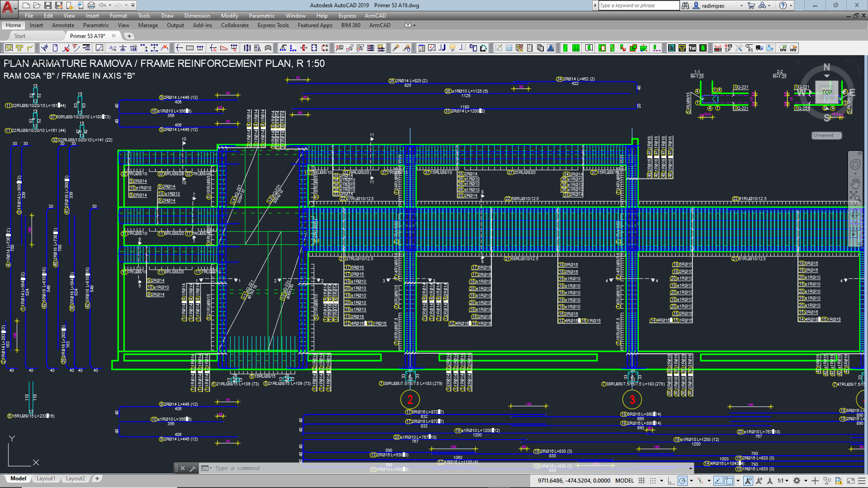
Task: Open the annotation scale 1:1 dropdown
Action: pos(783,481)
